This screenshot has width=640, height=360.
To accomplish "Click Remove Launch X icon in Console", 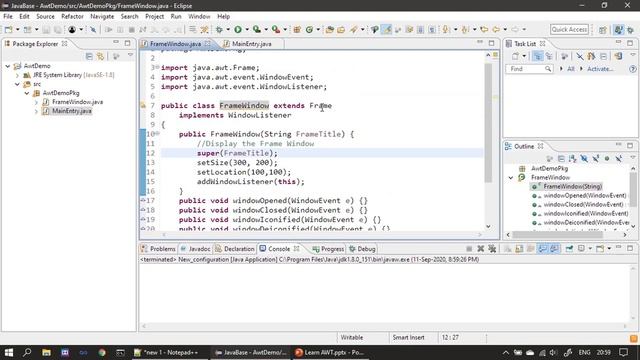I will pos(480,249).
